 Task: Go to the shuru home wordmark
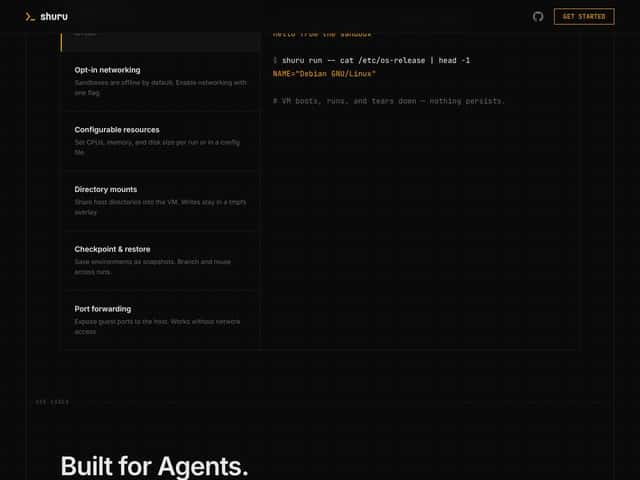tap(54, 17)
